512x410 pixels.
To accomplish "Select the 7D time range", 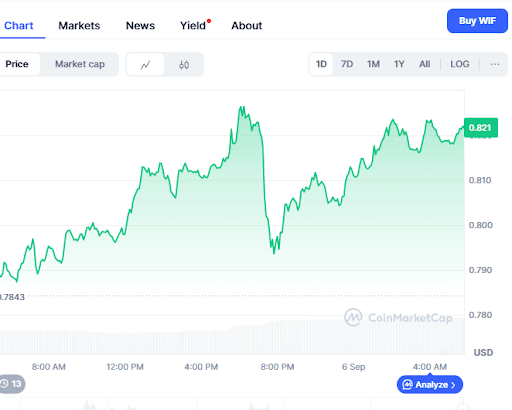I will point(347,64).
